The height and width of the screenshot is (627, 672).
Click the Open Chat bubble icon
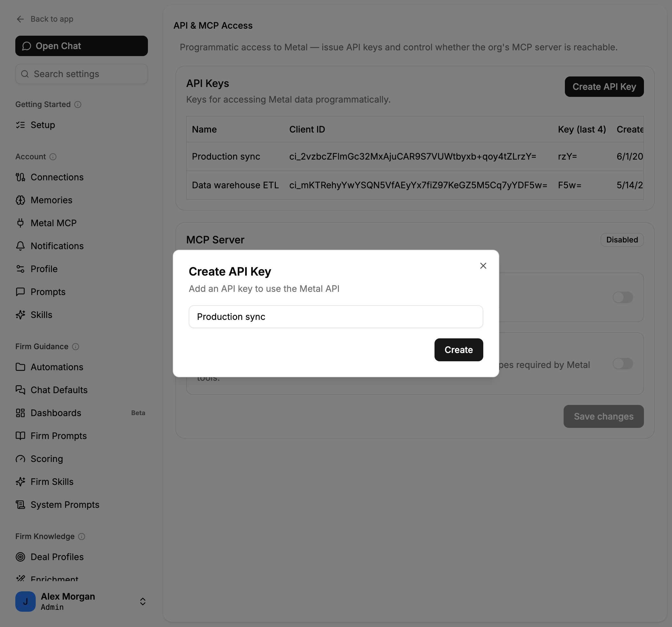tap(27, 46)
